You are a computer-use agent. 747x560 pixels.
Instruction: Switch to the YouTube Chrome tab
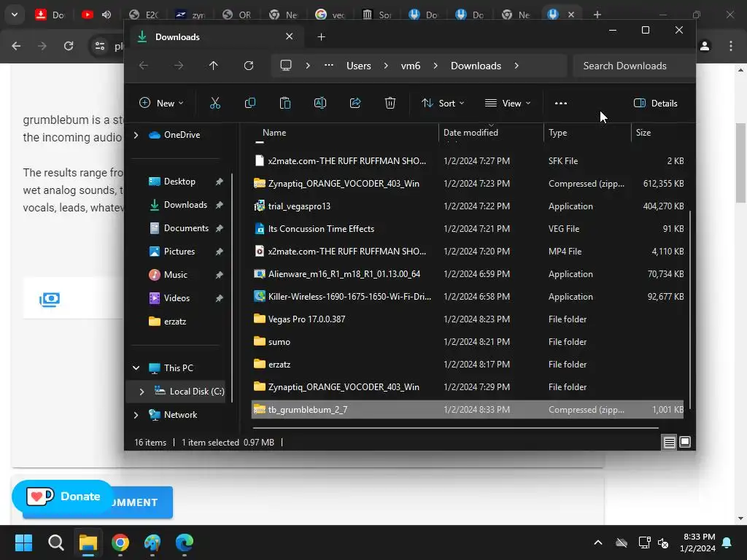(88, 15)
